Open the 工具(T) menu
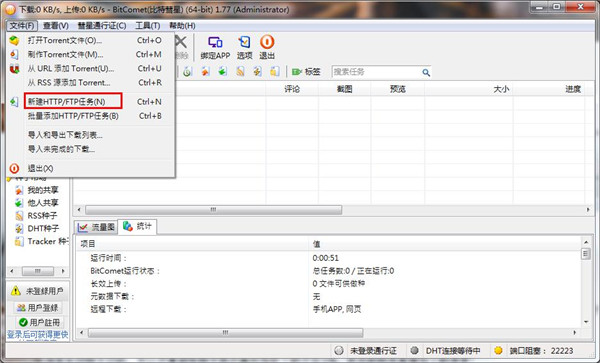600x363 pixels. click(148, 26)
